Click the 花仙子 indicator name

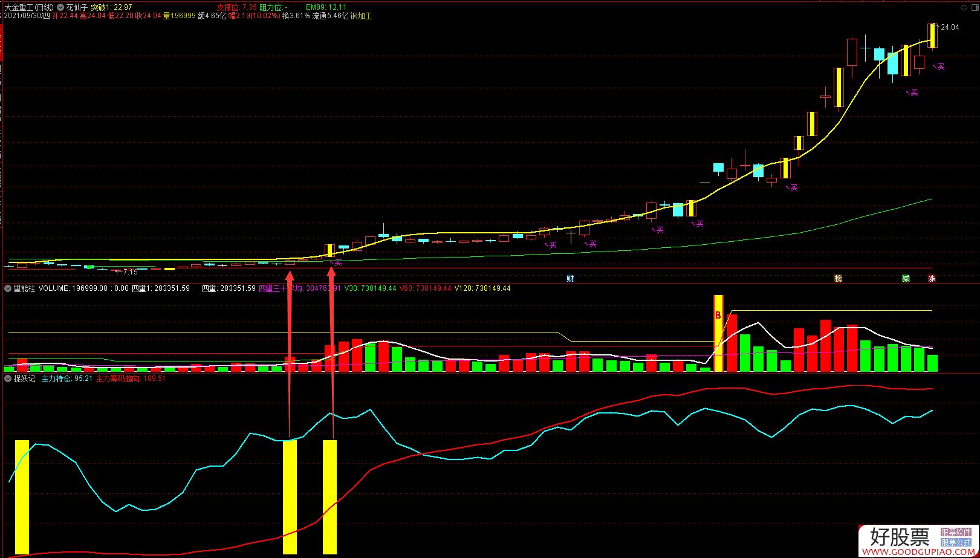(x=77, y=7)
